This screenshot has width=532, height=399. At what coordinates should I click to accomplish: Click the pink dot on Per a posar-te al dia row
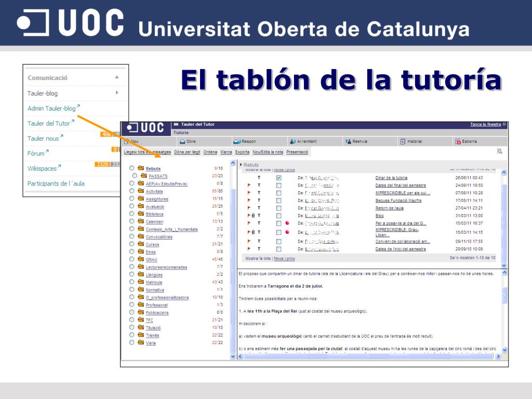point(287,223)
